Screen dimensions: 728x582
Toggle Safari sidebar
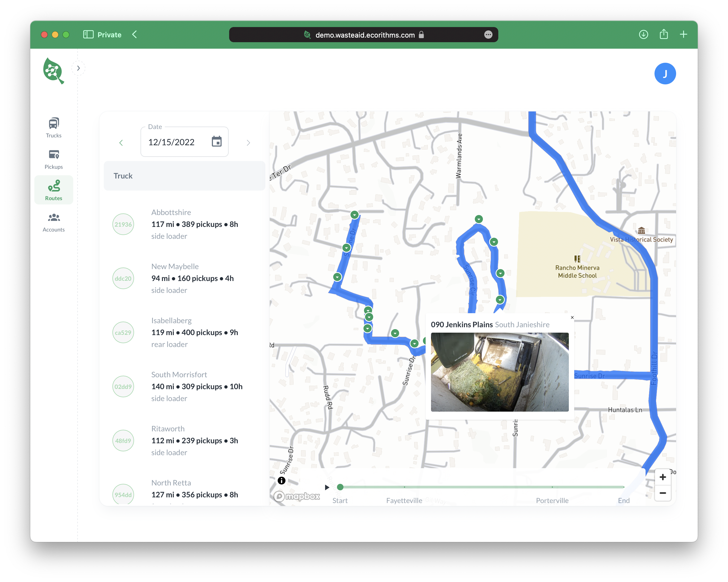(x=88, y=34)
